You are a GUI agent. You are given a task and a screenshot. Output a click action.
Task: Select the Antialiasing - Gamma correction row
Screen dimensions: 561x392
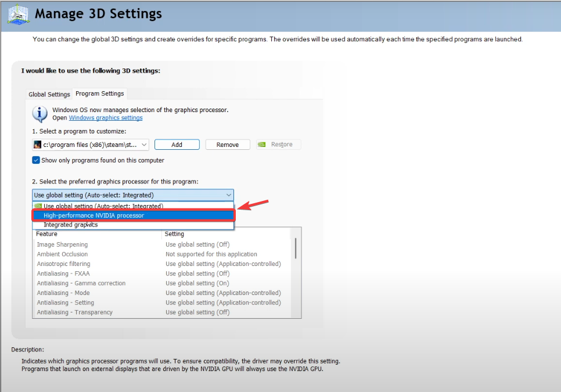(x=161, y=283)
